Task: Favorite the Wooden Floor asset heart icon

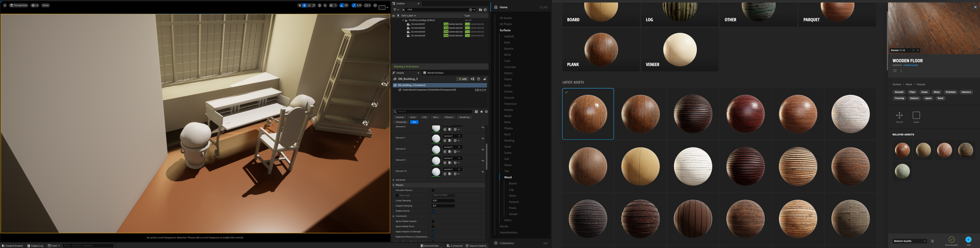Action: [895, 71]
